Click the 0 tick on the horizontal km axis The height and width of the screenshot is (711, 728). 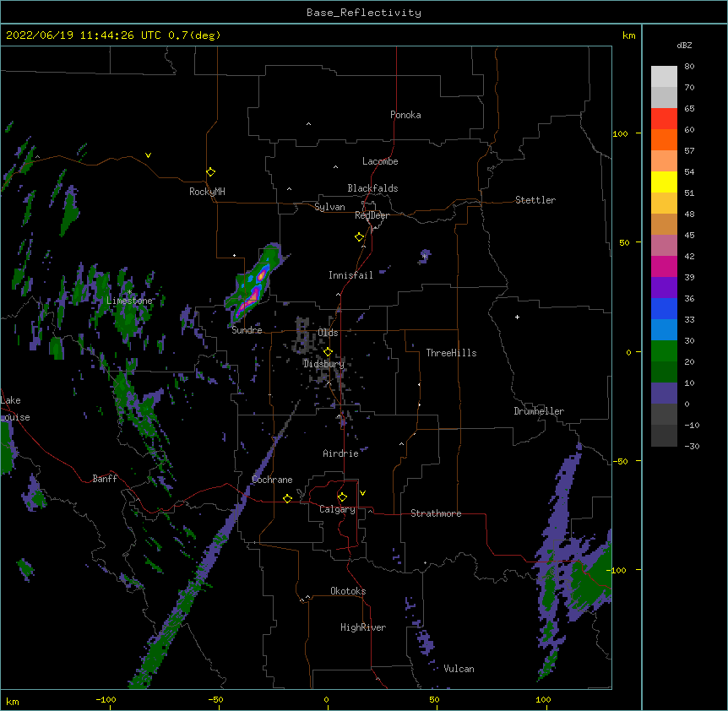326,699
